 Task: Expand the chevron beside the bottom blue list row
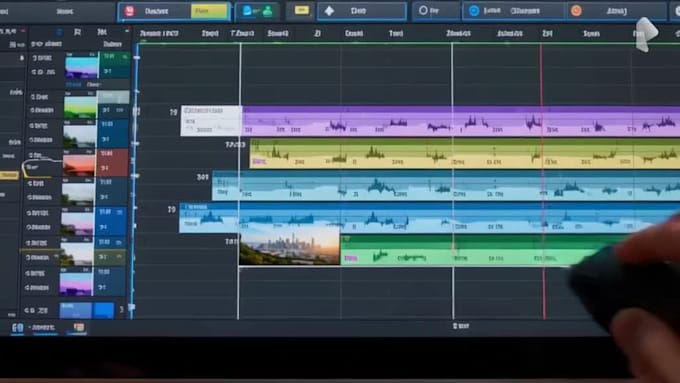[x=122, y=310]
